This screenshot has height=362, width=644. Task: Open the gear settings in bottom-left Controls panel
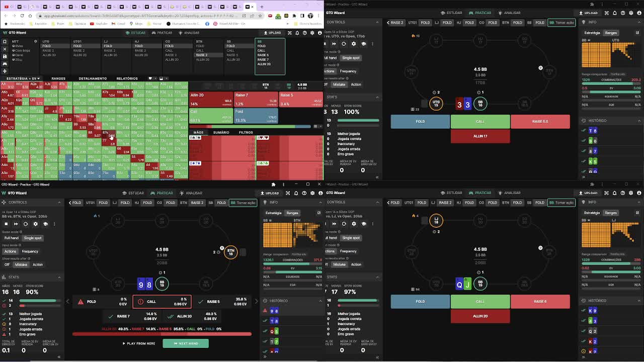point(35,224)
